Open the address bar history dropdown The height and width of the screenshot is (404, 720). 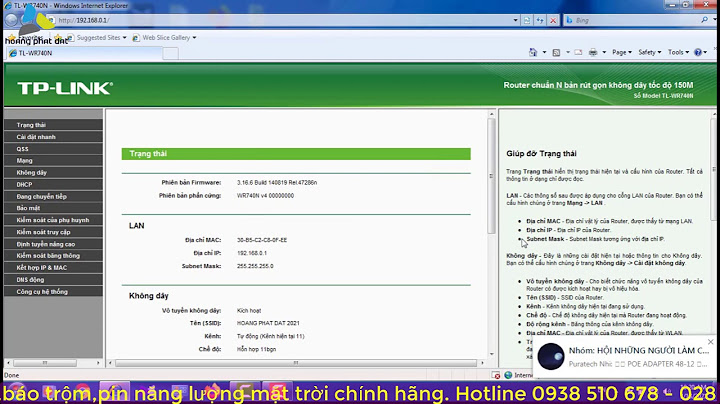coord(515,20)
